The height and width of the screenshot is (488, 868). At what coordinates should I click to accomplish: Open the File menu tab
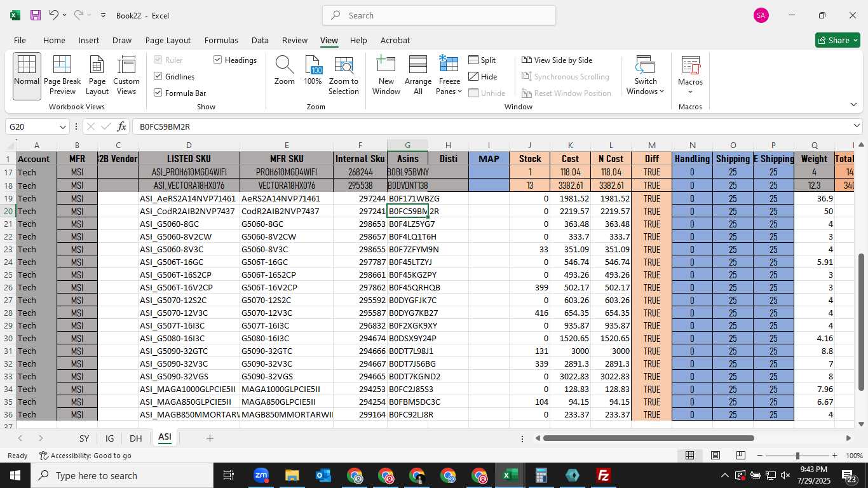point(20,40)
